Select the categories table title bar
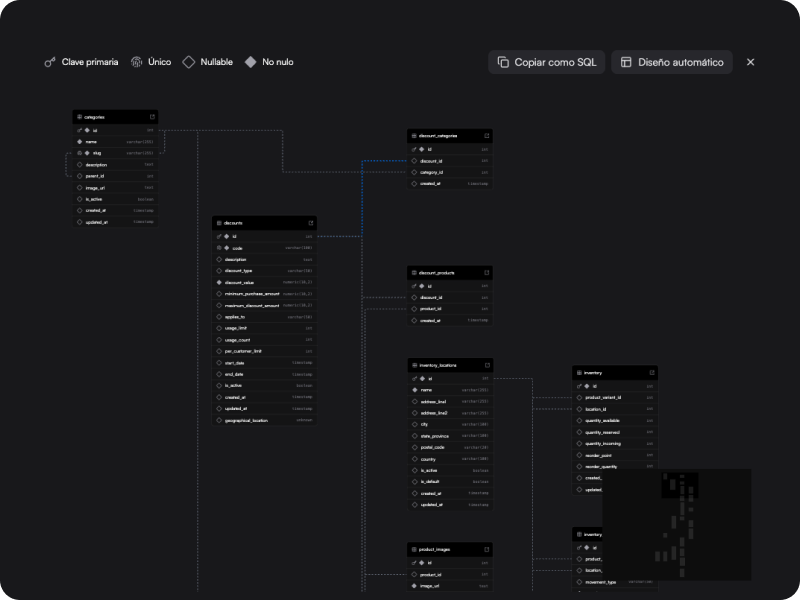Image resolution: width=800 pixels, height=600 pixels. [x=112, y=116]
